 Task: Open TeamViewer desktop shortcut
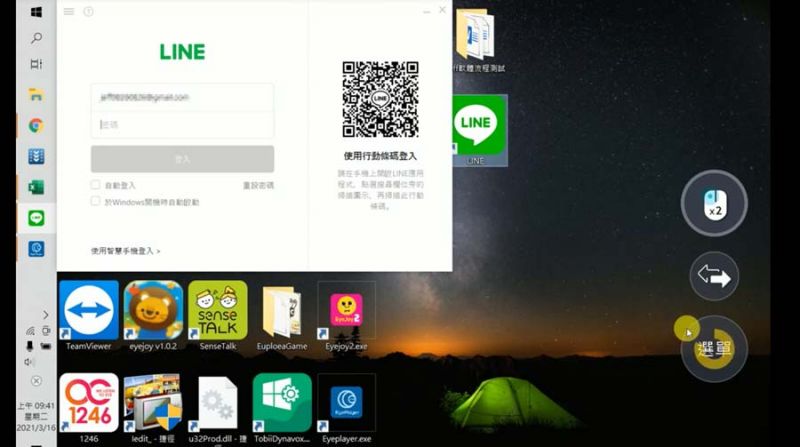tap(89, 311)
